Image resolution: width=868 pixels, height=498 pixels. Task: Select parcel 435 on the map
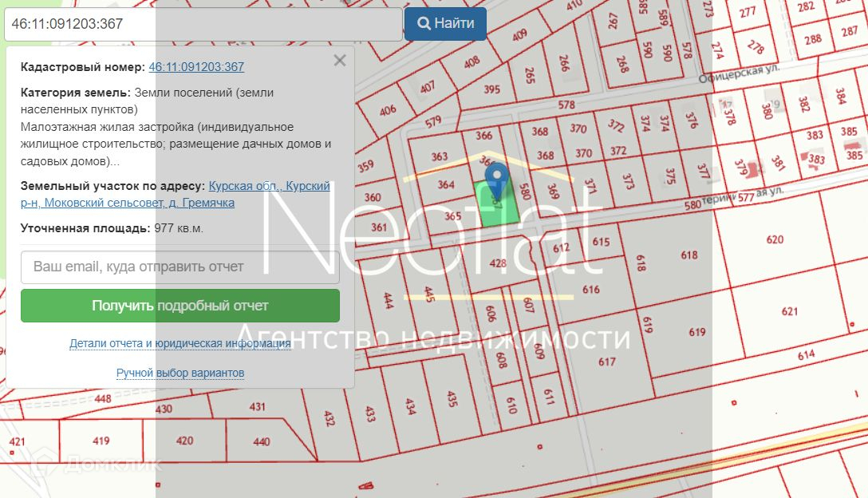452,399
